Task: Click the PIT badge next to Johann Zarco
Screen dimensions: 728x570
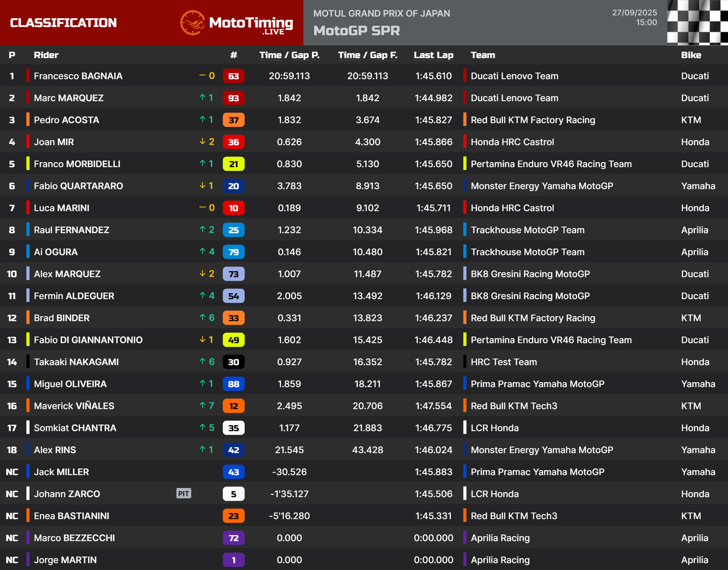Action: pos(183,494)
